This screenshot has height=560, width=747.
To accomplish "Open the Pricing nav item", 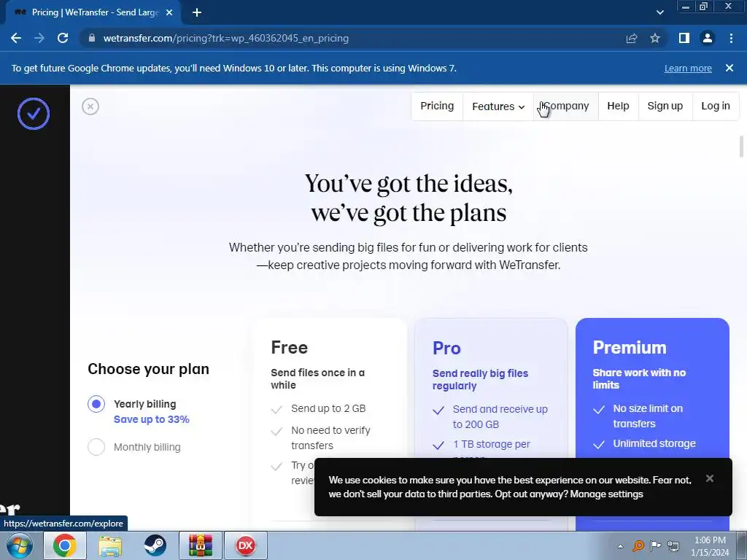I will pos(437,106).
